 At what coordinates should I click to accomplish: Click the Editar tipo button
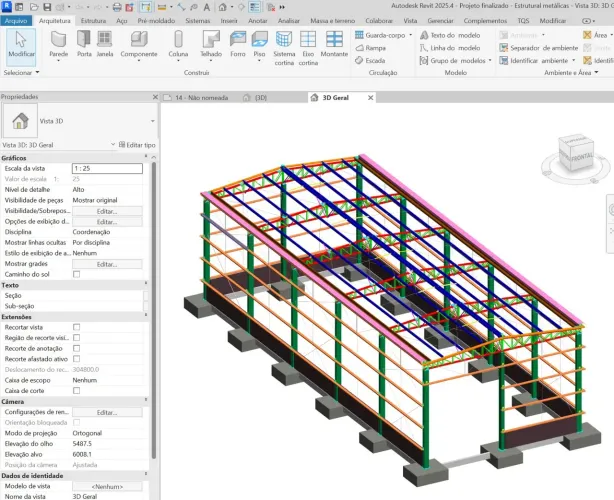click(137, 144)
